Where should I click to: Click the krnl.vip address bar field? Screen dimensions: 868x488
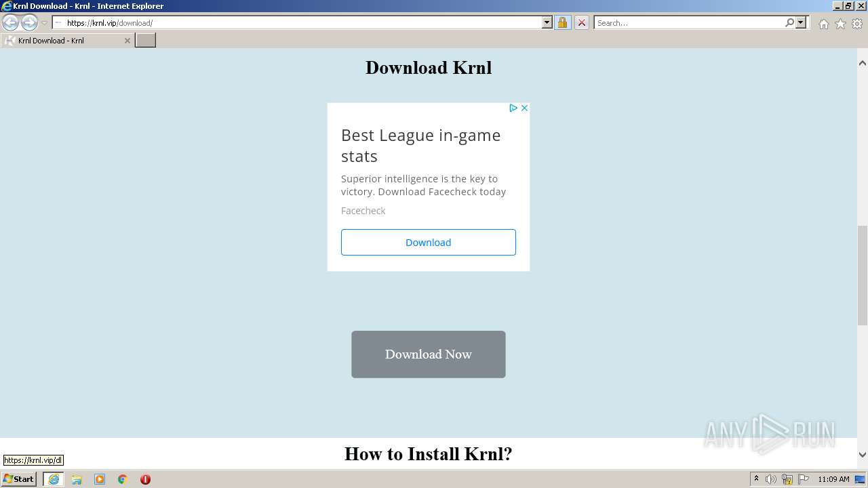coord(297,23)
